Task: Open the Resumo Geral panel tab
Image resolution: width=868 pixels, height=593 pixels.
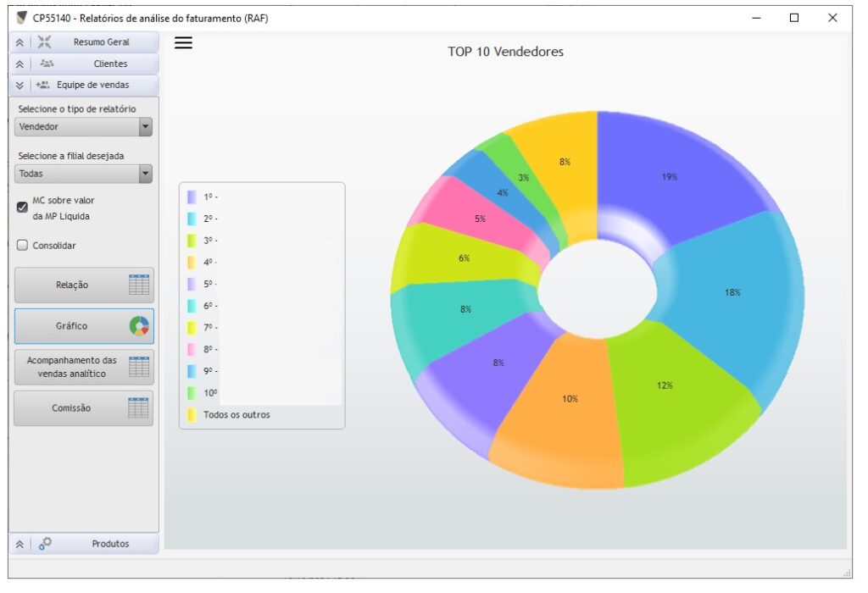Action: click(101, 42)
